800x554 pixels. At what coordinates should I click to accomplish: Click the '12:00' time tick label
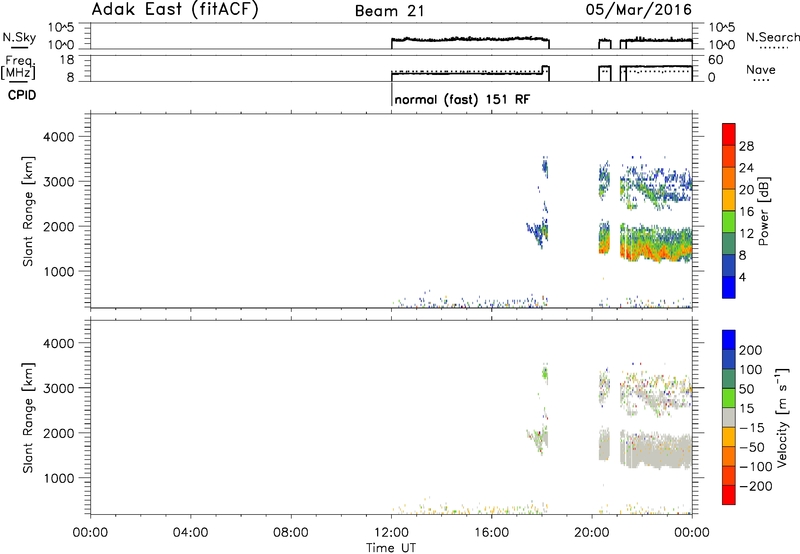click(391, 533)
